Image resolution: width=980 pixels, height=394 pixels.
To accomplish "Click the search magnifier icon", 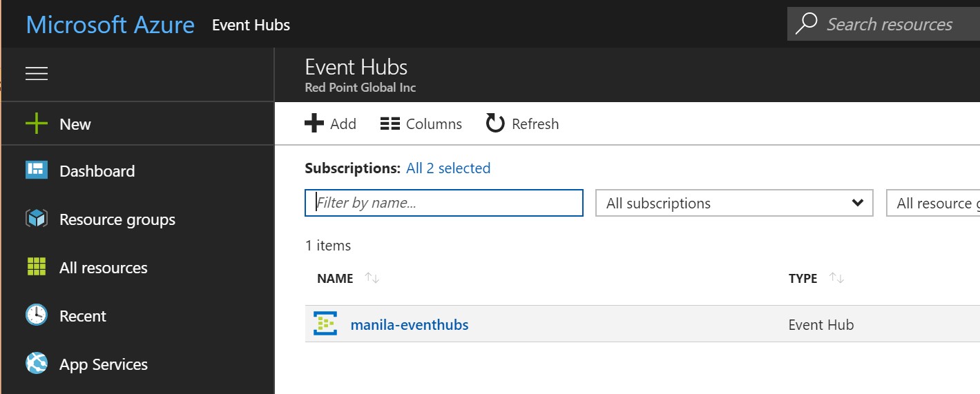I will tap(806, 23).
